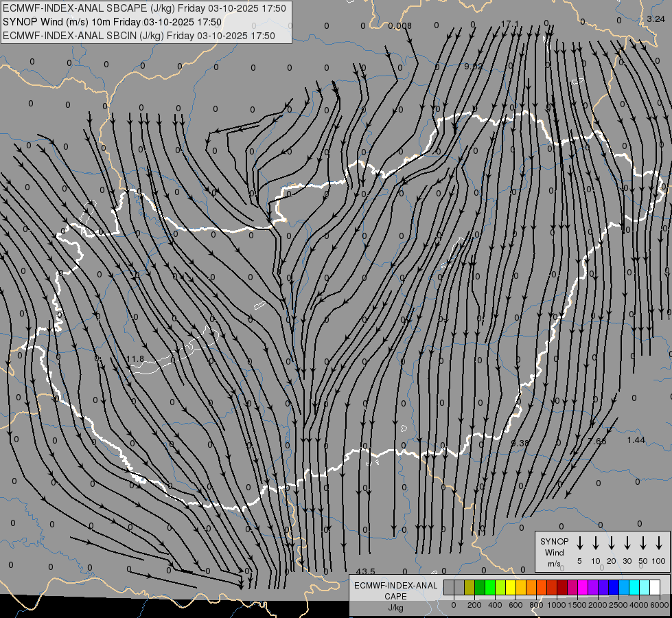Select the ECMWF-INDEX-ANAL SBCIN layer title

click(139, 35)
